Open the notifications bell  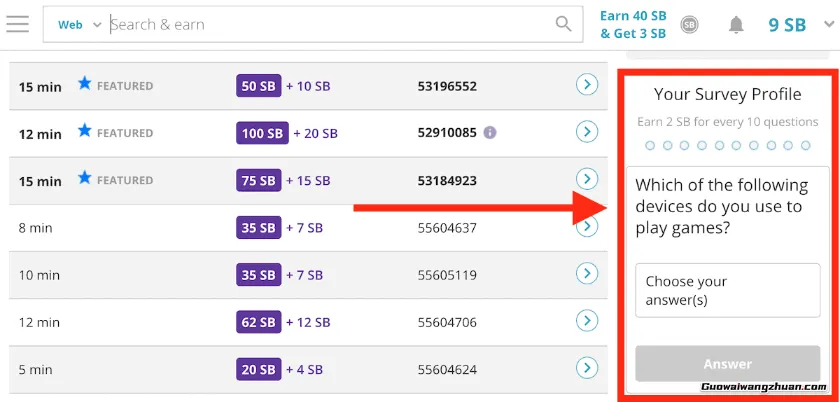(736, 25)
